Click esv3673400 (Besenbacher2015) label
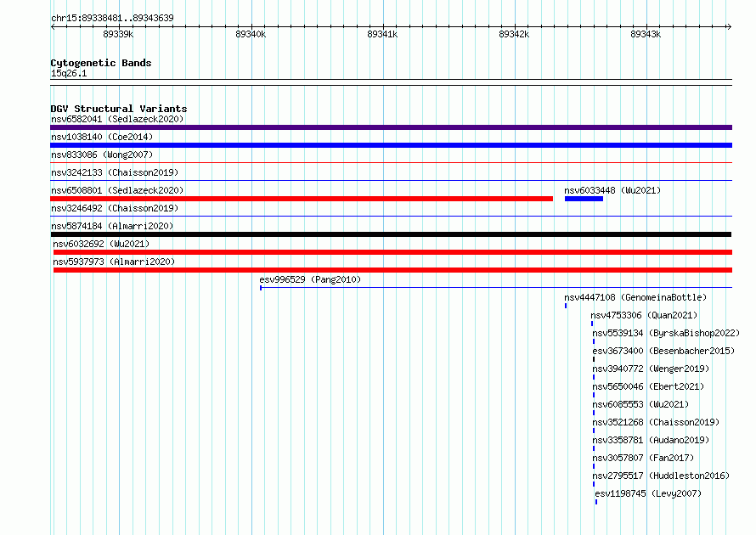This screenshot has height=535, width=756. [x=663, y=351]
